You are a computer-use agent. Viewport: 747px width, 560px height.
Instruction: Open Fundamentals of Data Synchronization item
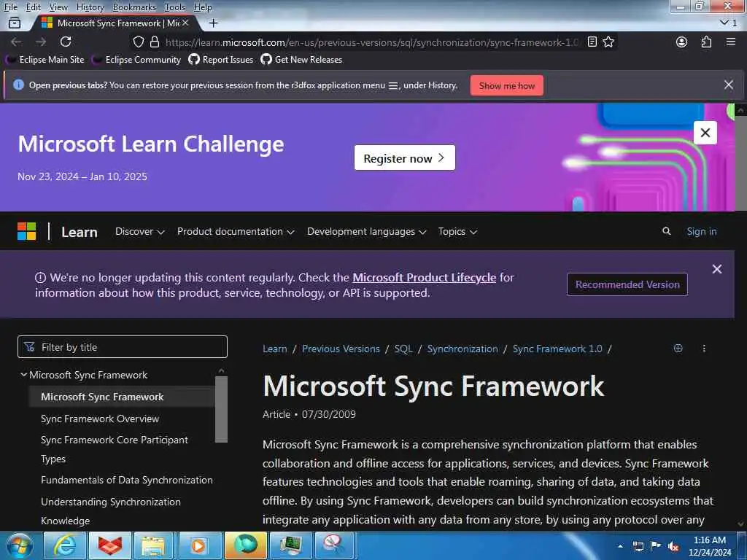(x=127, y=480)
